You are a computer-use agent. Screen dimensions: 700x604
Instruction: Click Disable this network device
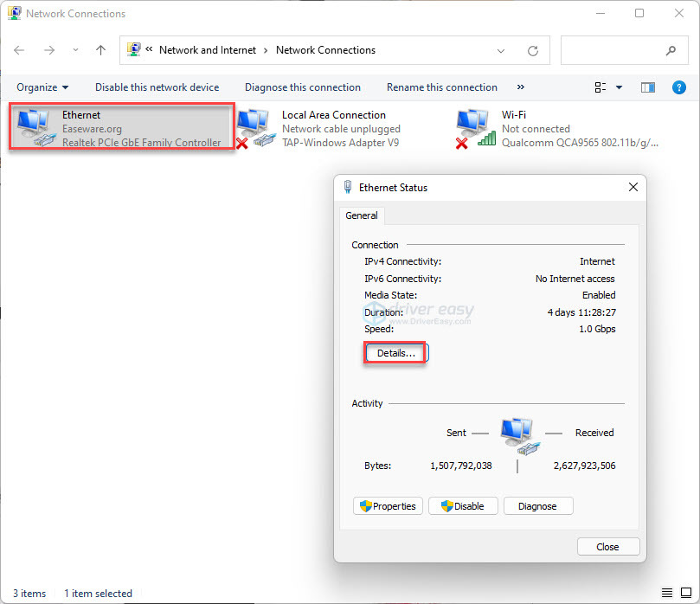[157, 87]
